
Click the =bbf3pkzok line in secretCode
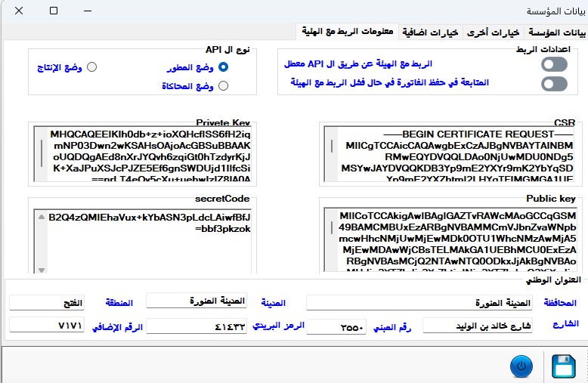[223, 229]
